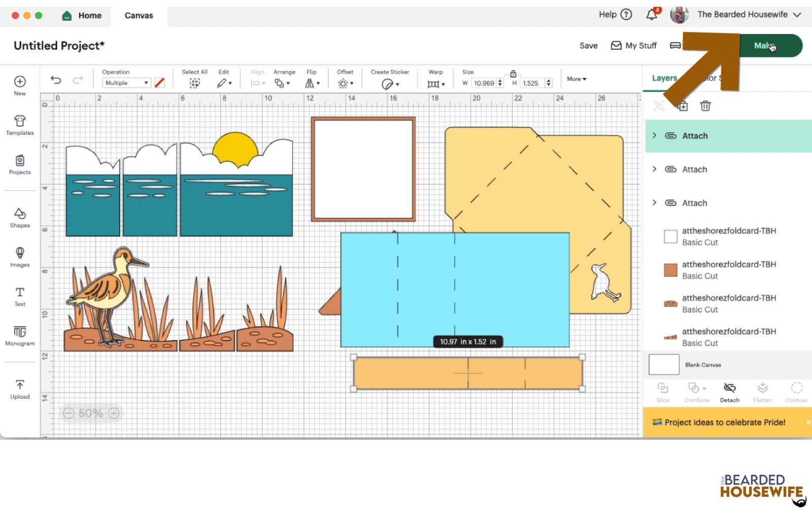
Task: Click the Undo arrow
Action: (56, 80)
